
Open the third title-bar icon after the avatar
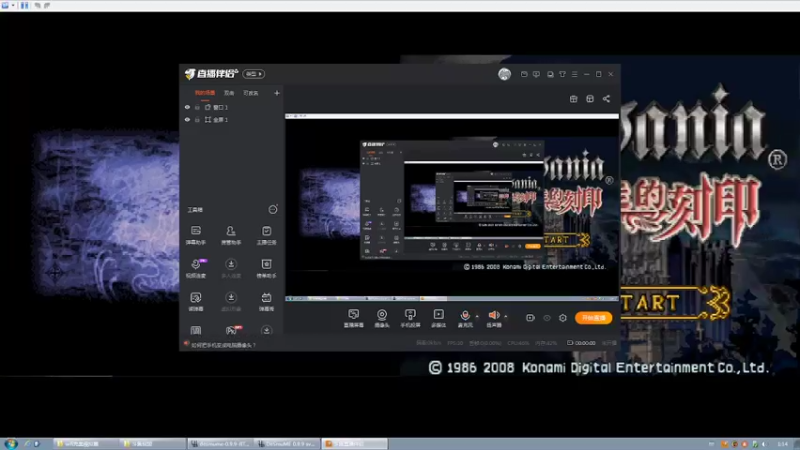point(550,74)
